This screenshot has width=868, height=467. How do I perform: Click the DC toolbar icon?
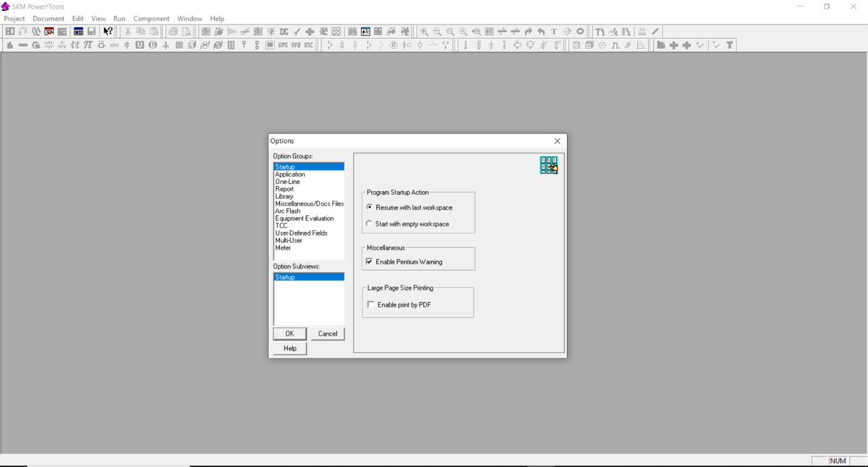(284, 31)
